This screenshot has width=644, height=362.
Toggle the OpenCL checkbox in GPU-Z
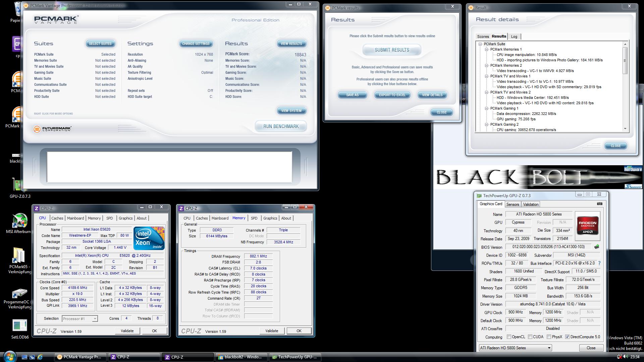pos(509,337)
